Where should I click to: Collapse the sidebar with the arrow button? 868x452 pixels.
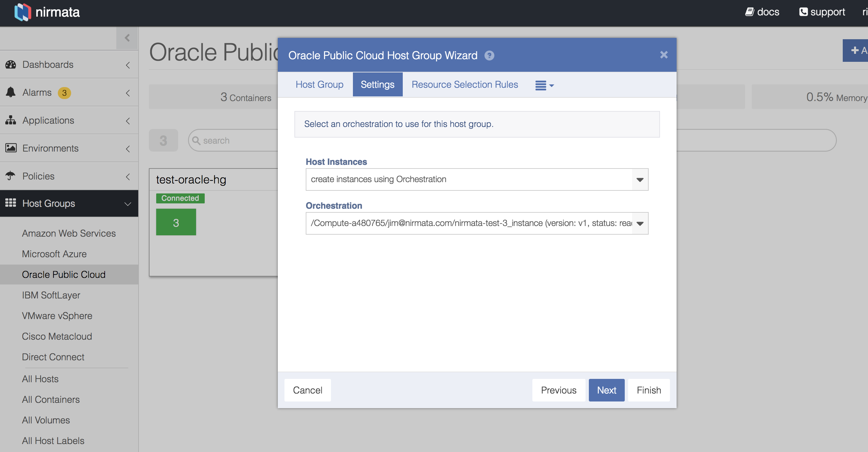127,38
